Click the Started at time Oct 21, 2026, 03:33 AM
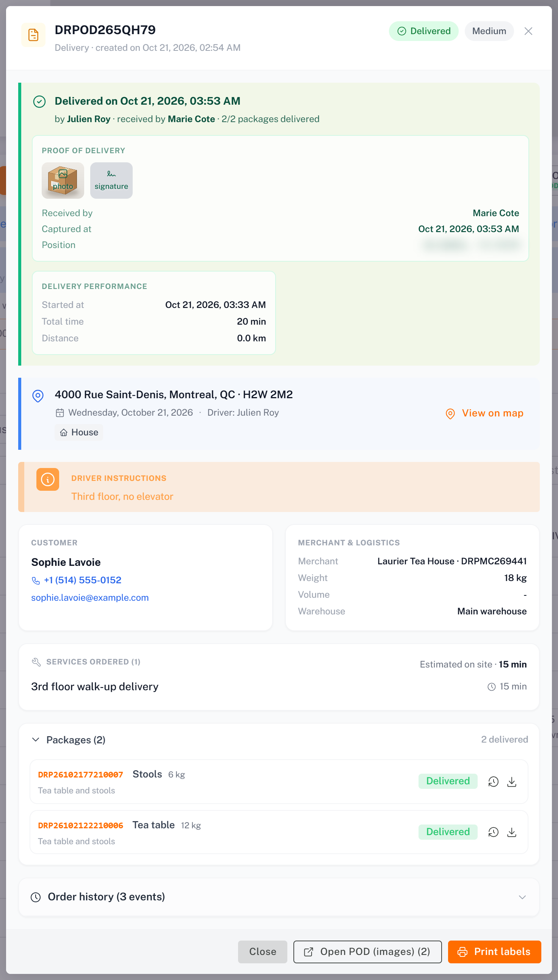This screenshot has width=558, height=980. (215, 305)
